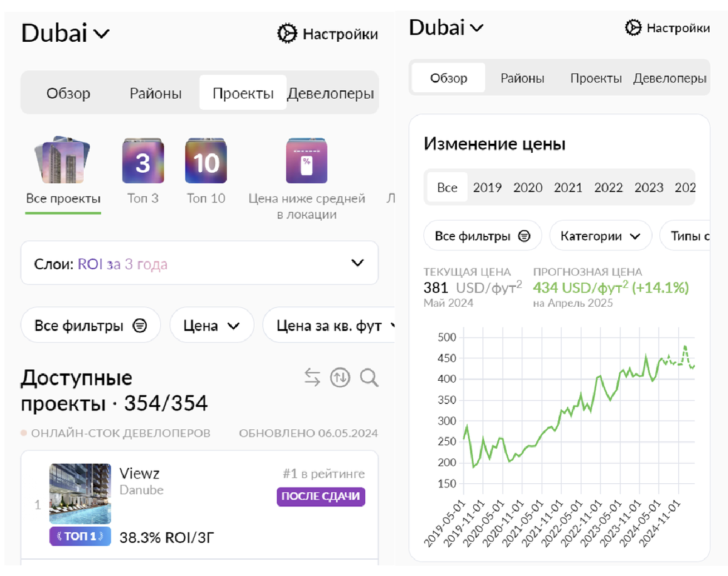Screen dimensions: 728x576
Task: Select the 2021 year filter chip
Action: pos(568,187)
